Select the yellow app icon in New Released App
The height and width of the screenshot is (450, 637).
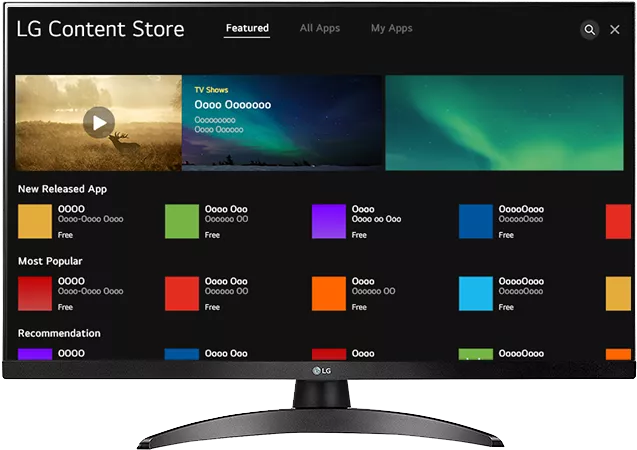[35, 221]
